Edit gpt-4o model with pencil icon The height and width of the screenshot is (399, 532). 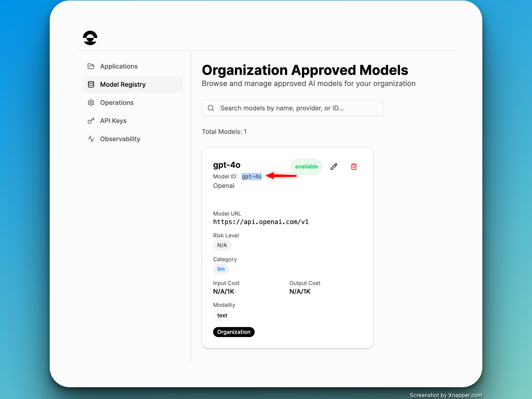(334, 167)
